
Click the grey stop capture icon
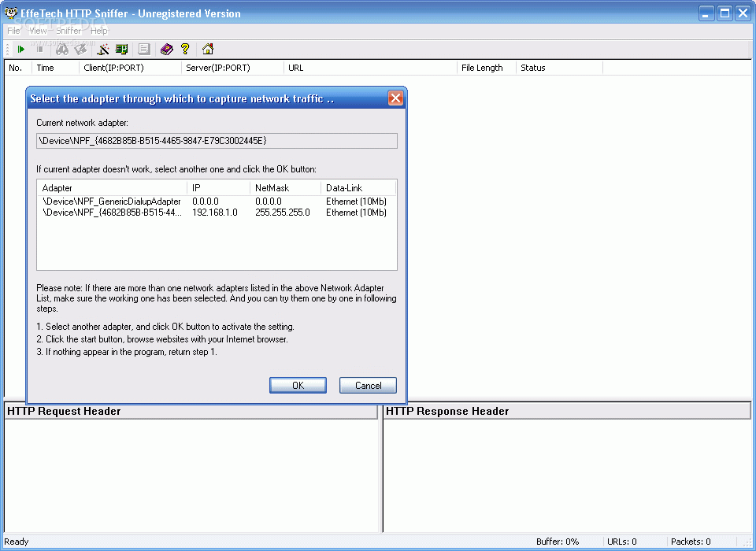(40, 49)
